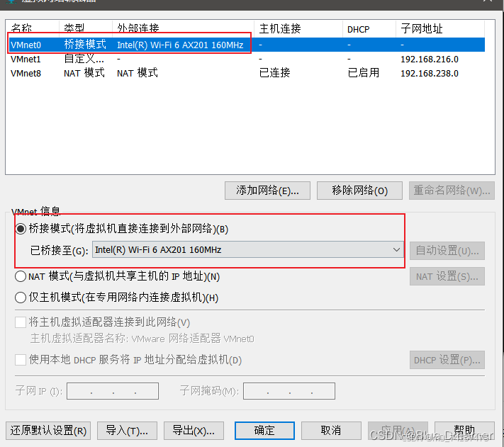Click 桥接模式 type cell of VMnet0

click(85, 45)
